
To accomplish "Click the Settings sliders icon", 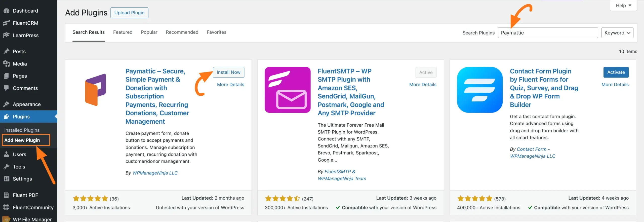I will pyautogui.click(x=6, y=179).
